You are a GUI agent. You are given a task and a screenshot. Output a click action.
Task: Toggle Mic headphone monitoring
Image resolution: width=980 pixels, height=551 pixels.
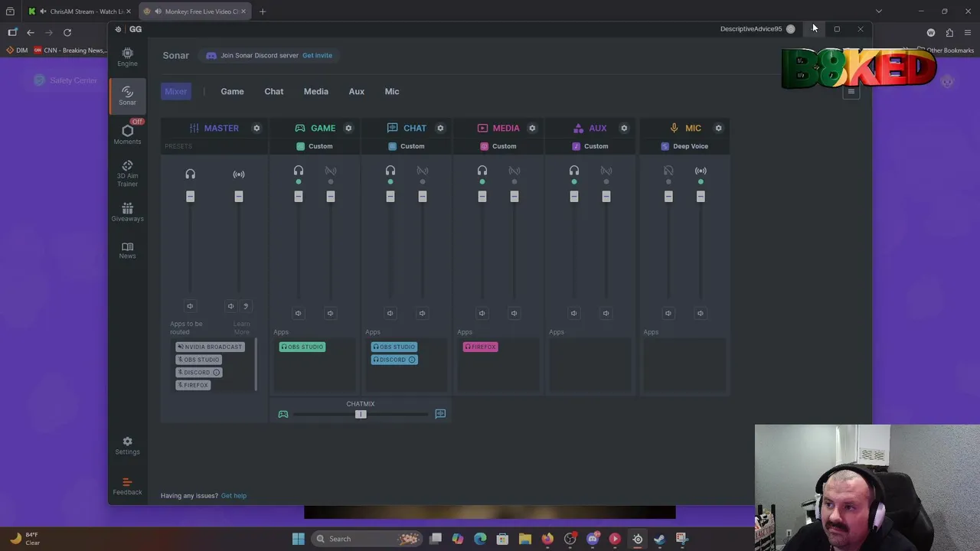click(668, 171)
